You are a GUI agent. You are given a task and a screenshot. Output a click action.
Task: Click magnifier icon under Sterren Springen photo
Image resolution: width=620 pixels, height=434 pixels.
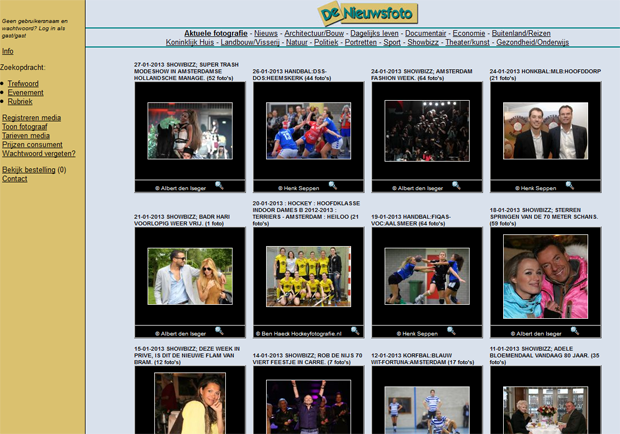(x=575, y=331)
